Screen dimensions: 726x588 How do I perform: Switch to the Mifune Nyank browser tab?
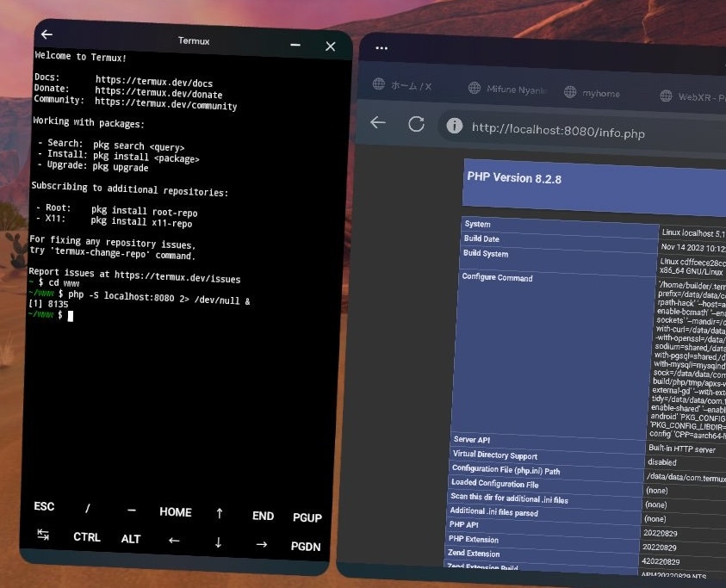pos(507,89)
